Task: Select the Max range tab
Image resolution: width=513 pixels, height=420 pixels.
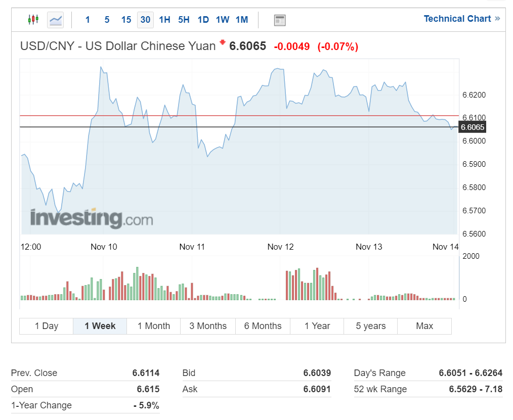Action: 424,326
